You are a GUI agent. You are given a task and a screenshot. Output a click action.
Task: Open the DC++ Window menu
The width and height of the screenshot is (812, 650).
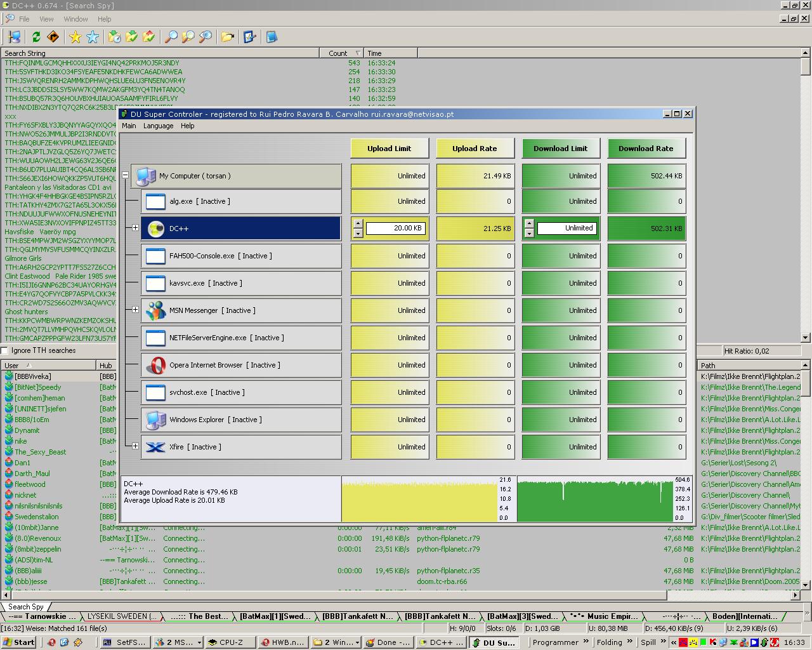click(75, 19)
